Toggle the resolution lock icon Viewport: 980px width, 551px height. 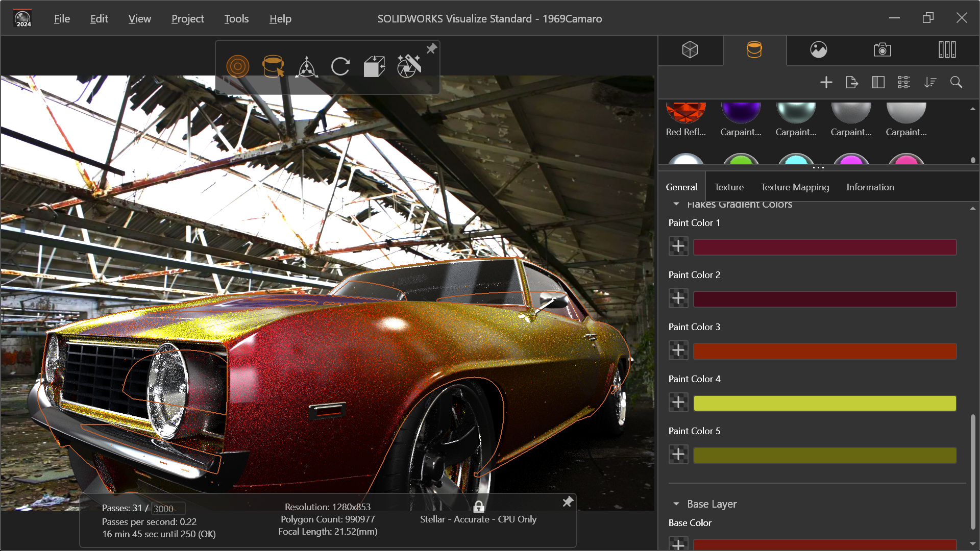pos(478,507)
